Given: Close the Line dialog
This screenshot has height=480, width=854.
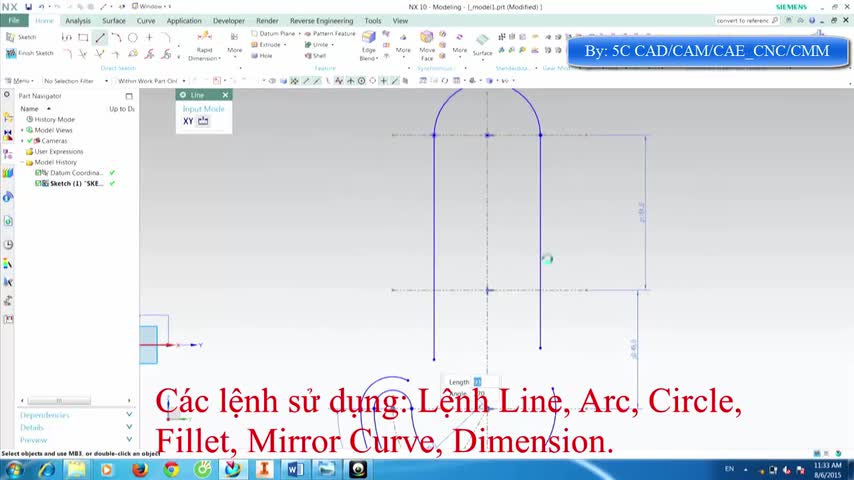Looking at the screenshot, I should tap(225, 95).
